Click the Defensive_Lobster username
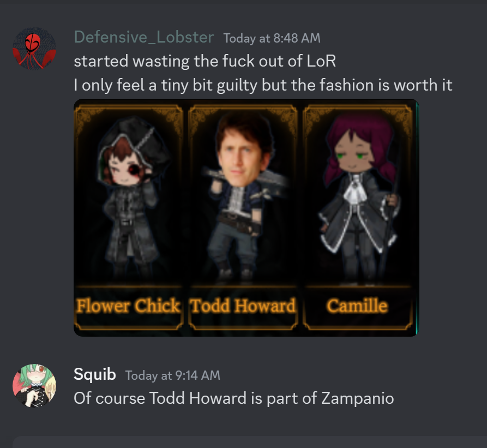Image resolution: width=487 pixels, height=448 pixels. point(144,37)
